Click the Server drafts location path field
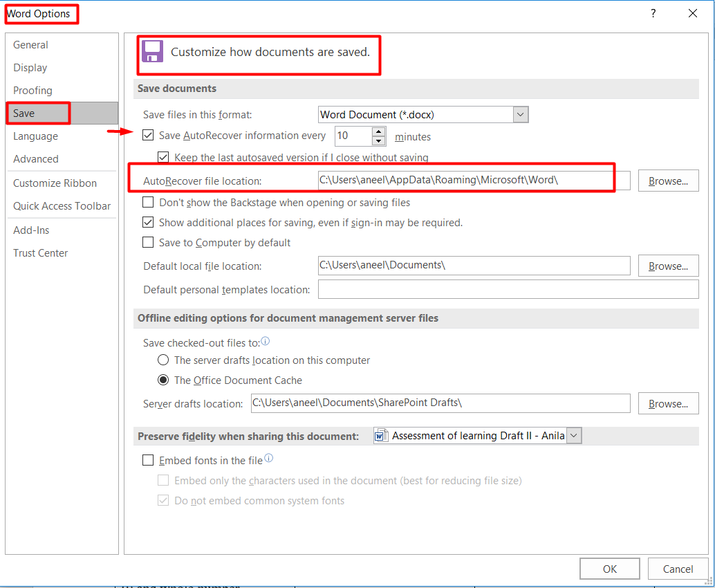Screen dimensions: 715x588 tap(440, 403)
